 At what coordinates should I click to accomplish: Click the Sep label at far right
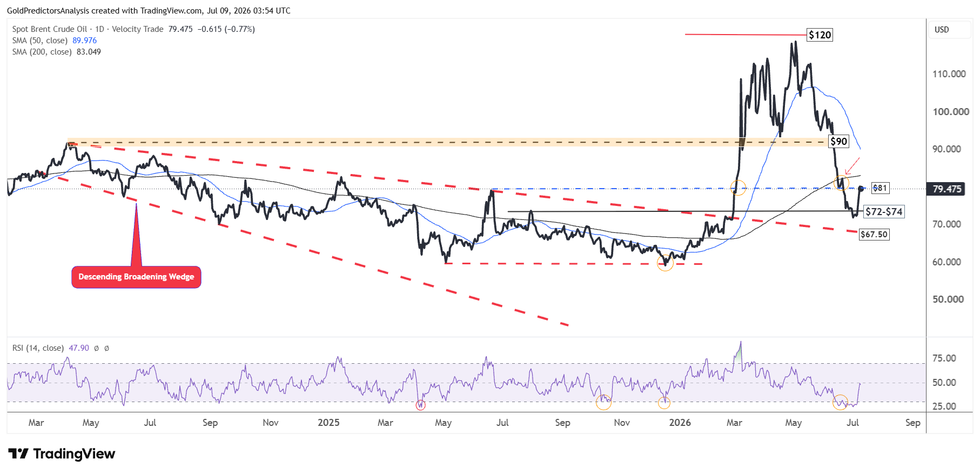912,423
